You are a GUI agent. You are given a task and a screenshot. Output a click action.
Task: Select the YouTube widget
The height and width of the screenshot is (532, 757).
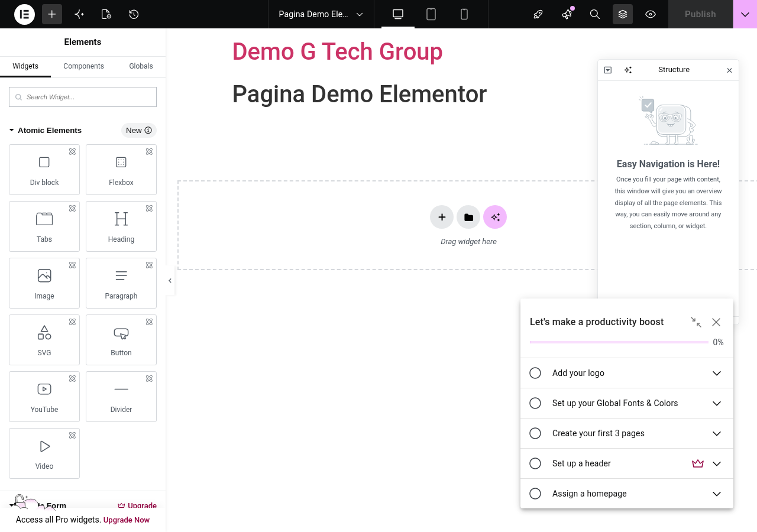click(44, 397)
